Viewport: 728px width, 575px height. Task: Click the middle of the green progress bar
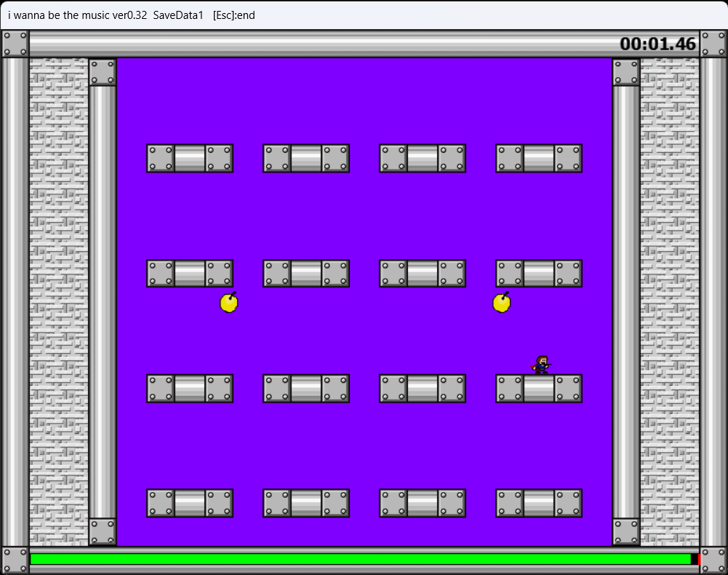pos(360,559)
